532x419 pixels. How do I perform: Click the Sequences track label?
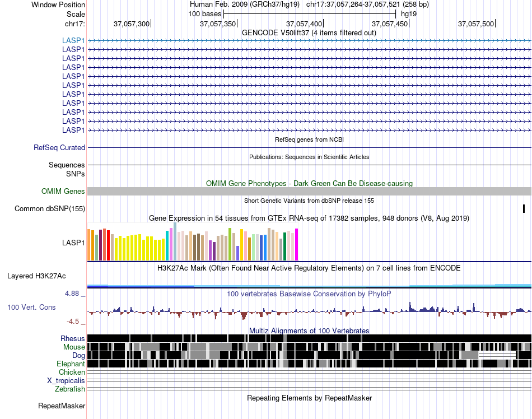coord(67,165)
